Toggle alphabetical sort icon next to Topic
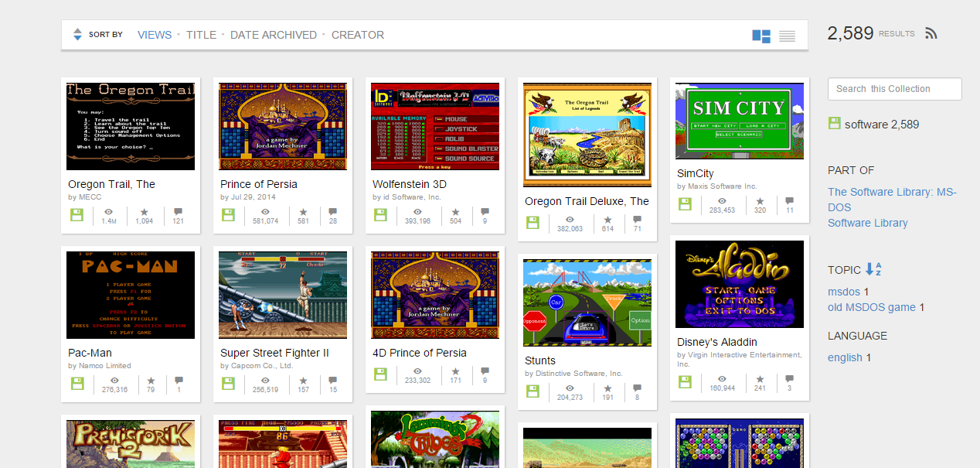The width and height of the screenshot is (980, 468). click(x=873, y=269)
